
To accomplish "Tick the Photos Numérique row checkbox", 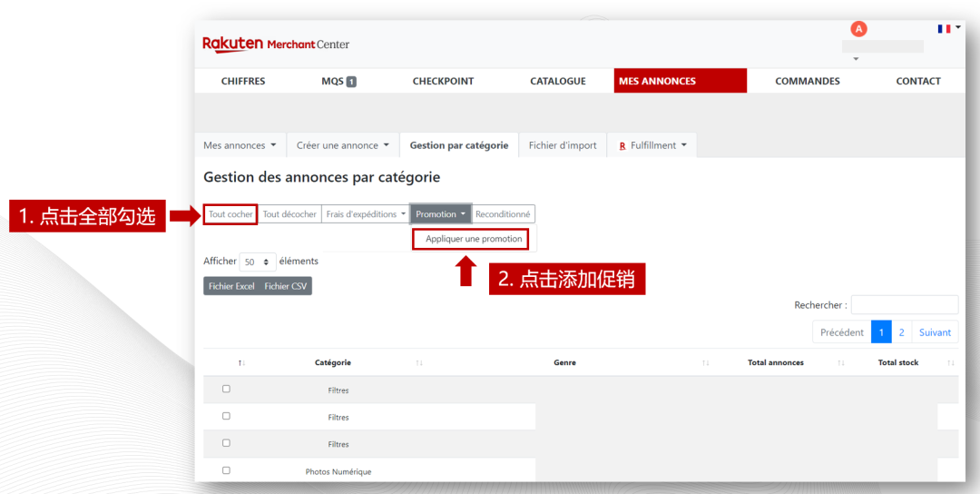I will tap(226, 470).
